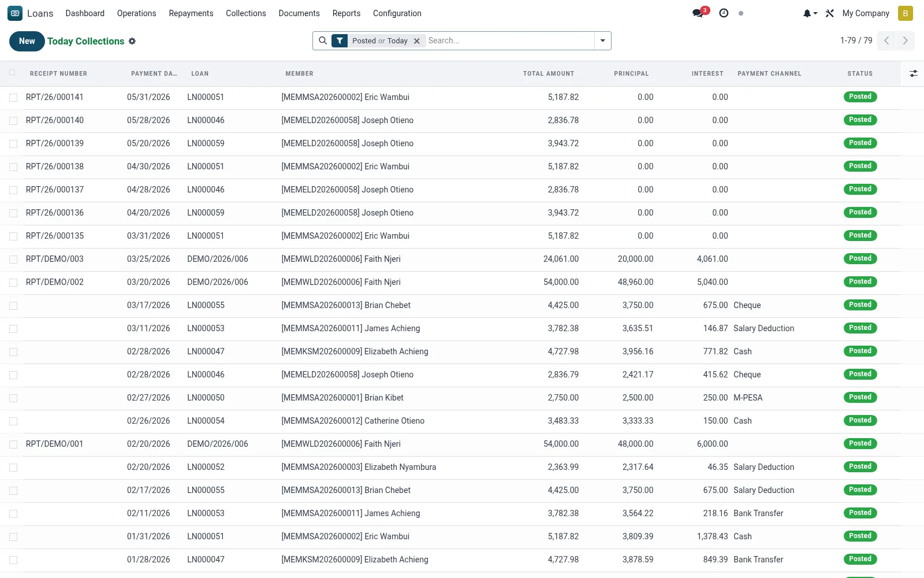924x578 pixels.
Task: Check the select-all header checkbox
Action: coord(13,73)
